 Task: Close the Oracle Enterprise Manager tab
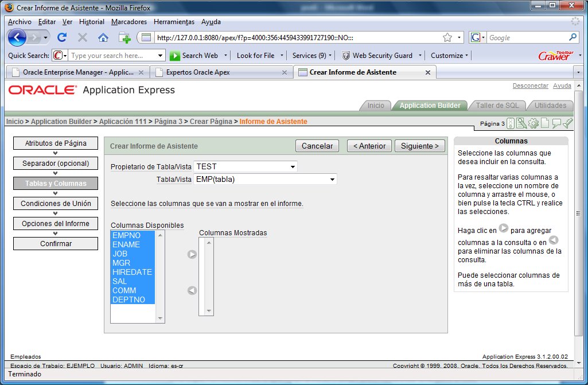(x=141, y=72)
